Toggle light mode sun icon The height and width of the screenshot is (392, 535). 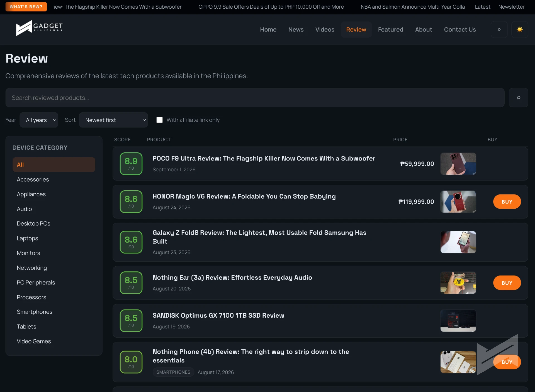tap(520, 30)
